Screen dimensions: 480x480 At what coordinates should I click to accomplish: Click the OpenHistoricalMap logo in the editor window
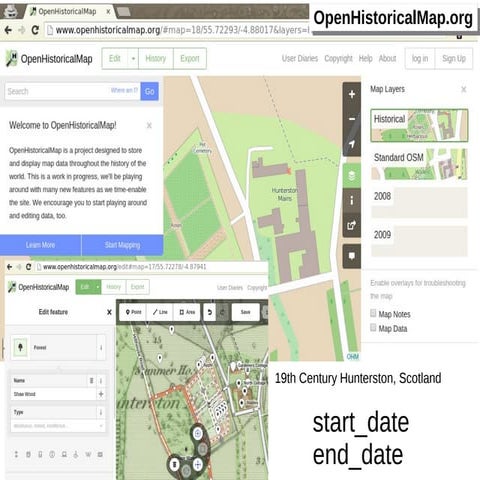click(39, 287)
